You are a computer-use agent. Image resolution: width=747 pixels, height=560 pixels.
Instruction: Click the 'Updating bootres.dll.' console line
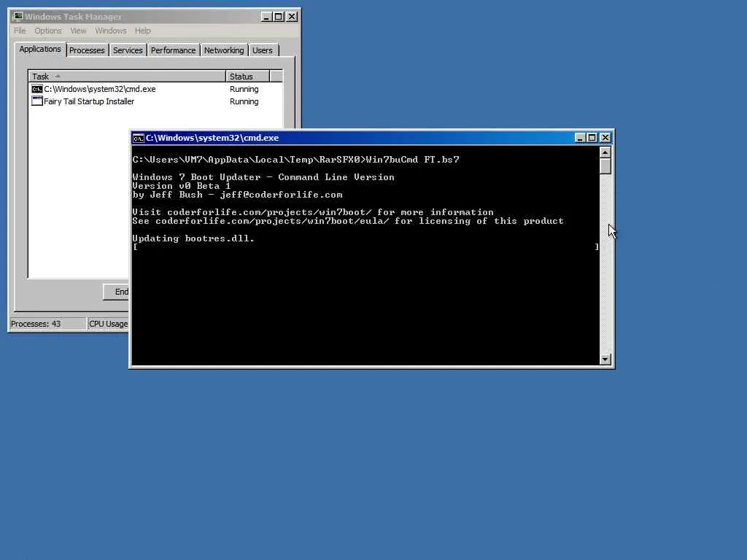[x=193, y=238]
